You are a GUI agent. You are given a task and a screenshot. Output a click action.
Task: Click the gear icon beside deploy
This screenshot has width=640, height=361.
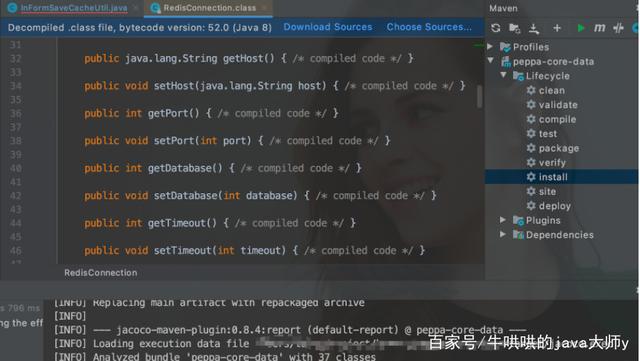531,205
